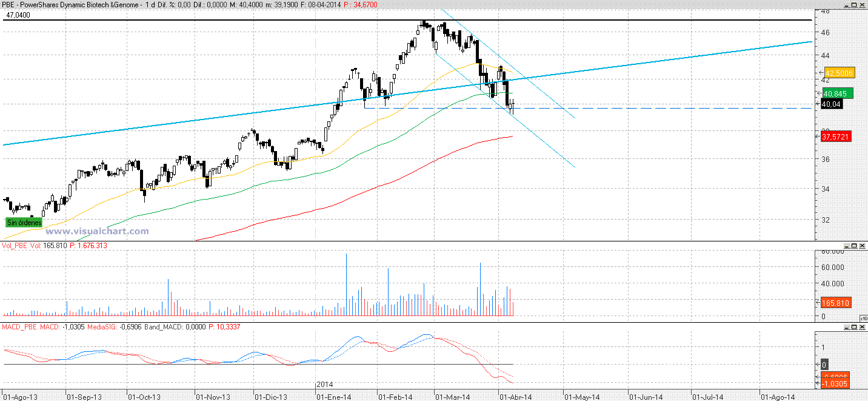868x401 pixels.
Task: Maximize the MACD_PBE indicator panel
Action: [855, 328]
